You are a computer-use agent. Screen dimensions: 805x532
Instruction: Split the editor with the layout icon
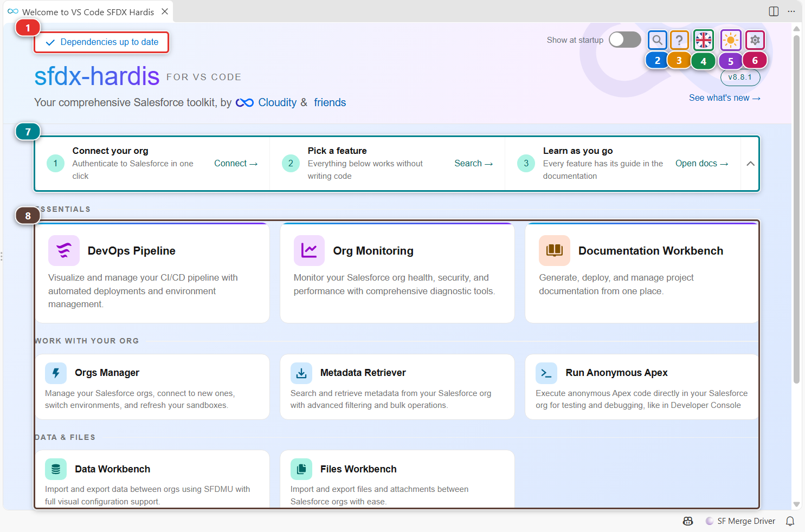tap(774, 11)
